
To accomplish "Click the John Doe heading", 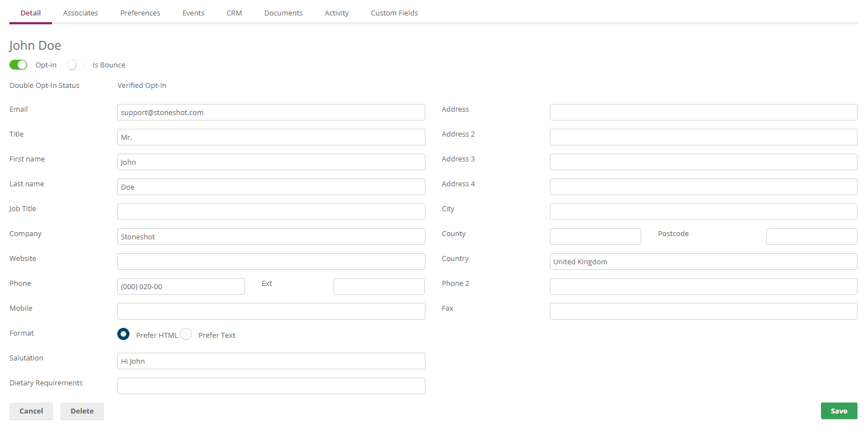I will click(35, 45).
